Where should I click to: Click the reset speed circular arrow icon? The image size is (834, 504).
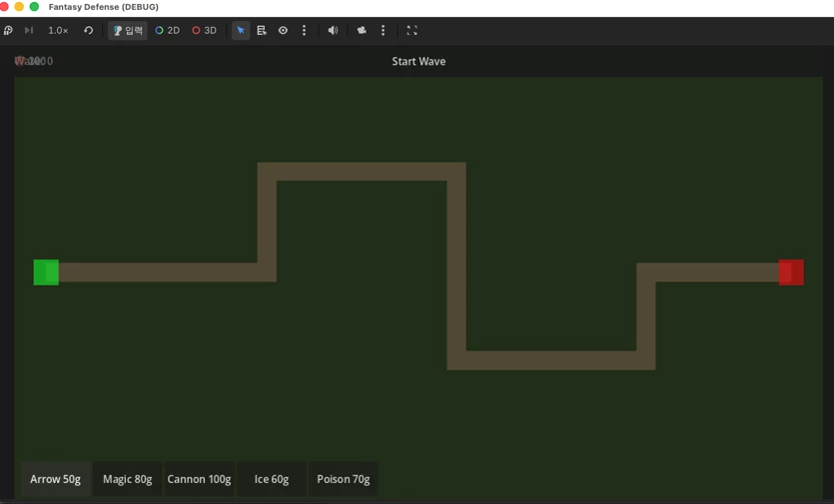(88, 30)
